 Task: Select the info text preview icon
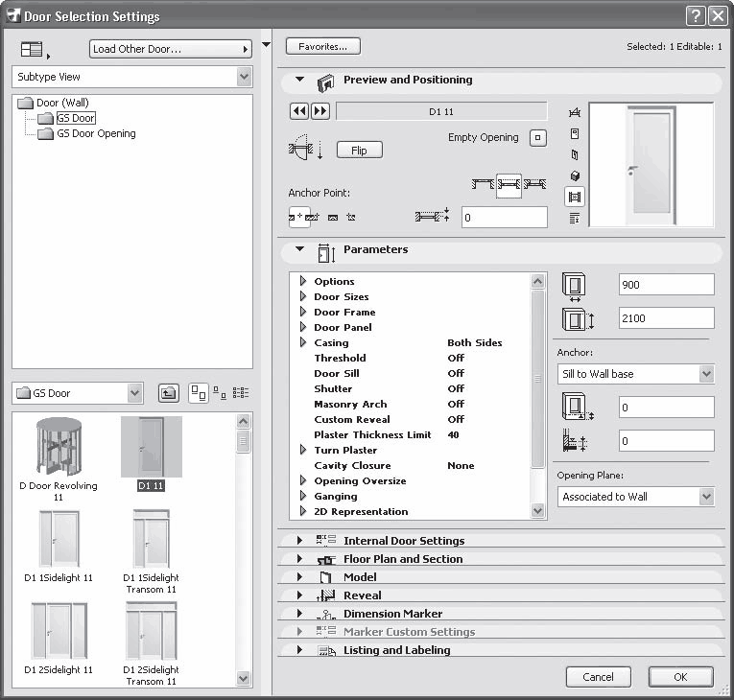(575, 218)
